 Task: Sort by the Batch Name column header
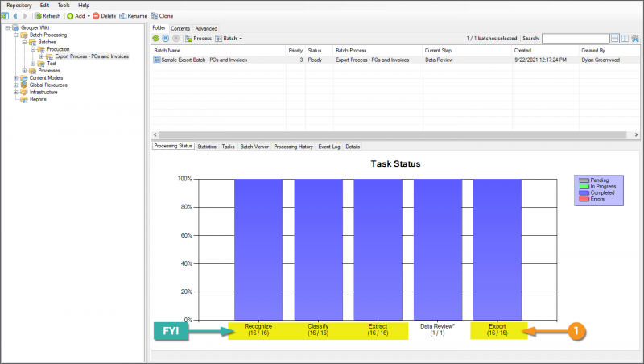(x=218, y=51)
